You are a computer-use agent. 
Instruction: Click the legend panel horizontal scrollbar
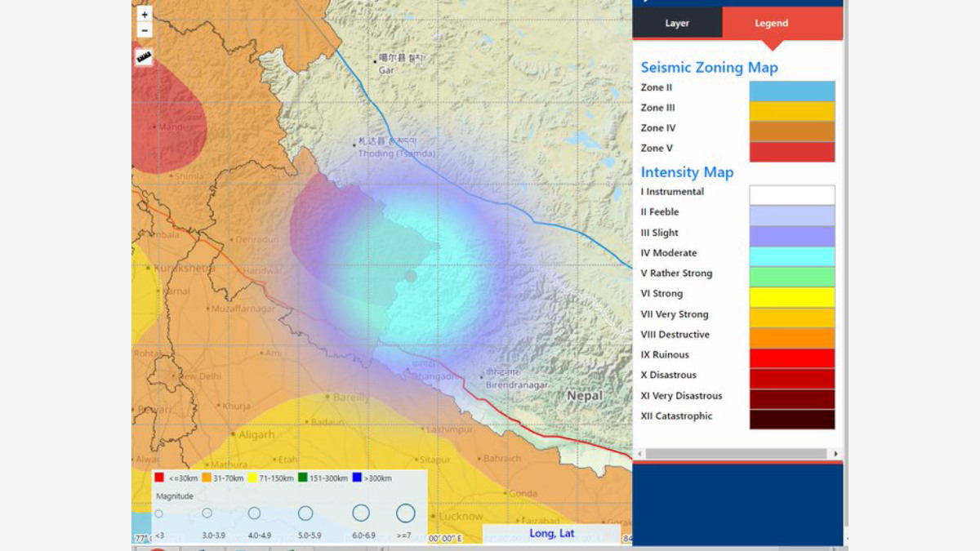[735, 454]
